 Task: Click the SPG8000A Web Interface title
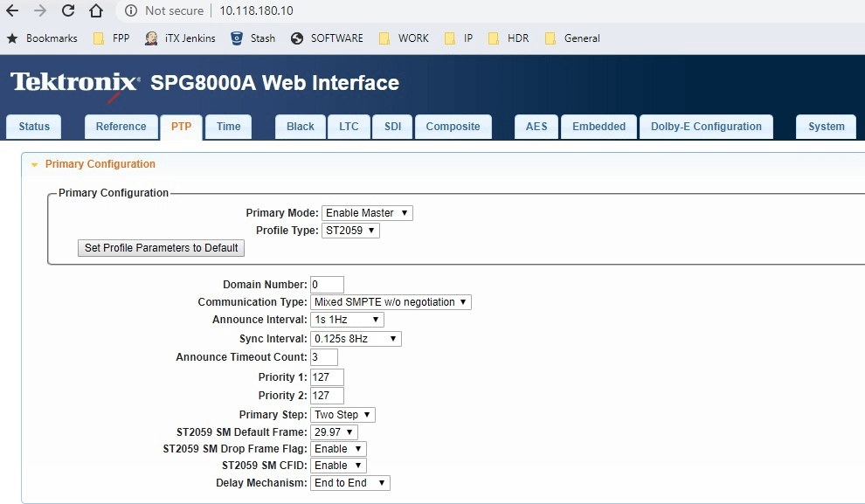(274, 83)
